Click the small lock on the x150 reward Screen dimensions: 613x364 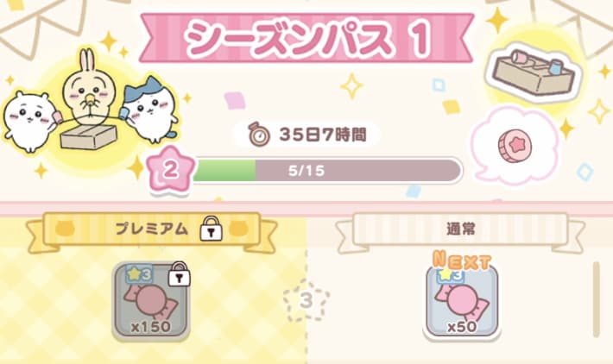(179, 274)
